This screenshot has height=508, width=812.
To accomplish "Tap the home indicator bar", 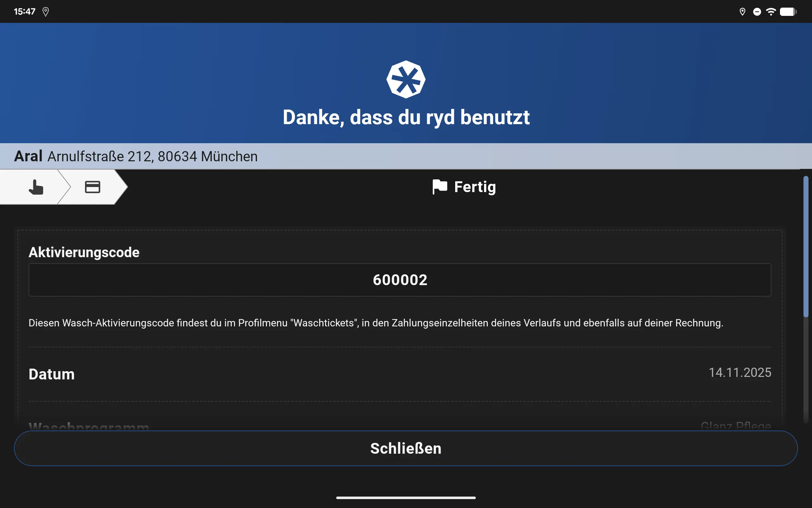I will click(x=406, y=498).
